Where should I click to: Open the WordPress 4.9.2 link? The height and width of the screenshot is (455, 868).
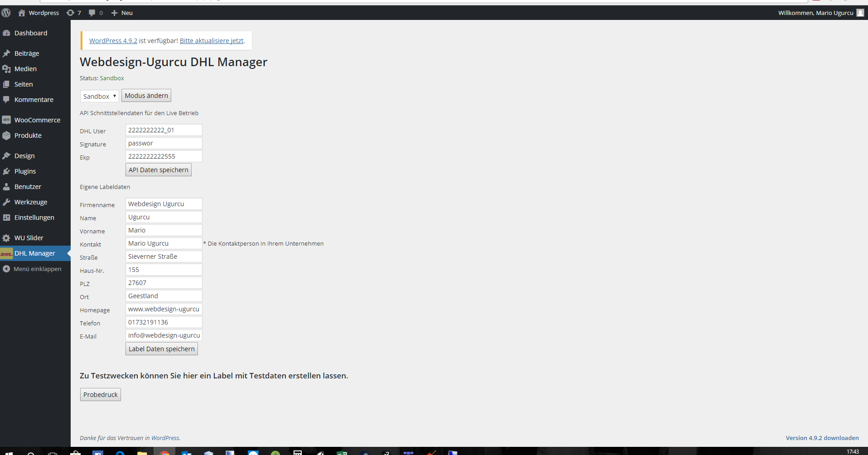[x=113, y=41]
